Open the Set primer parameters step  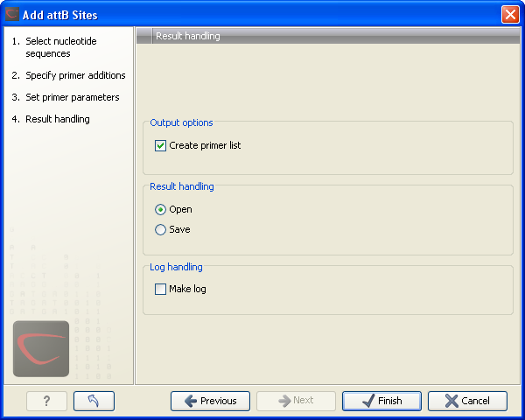click(72, 97)
